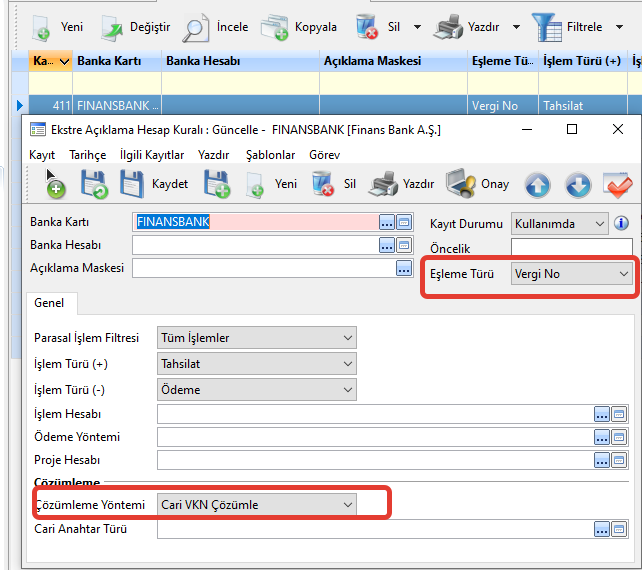Click the Yazdır printer icon in dialog
This screenshot has width=642, height=570.
point(383,184)
